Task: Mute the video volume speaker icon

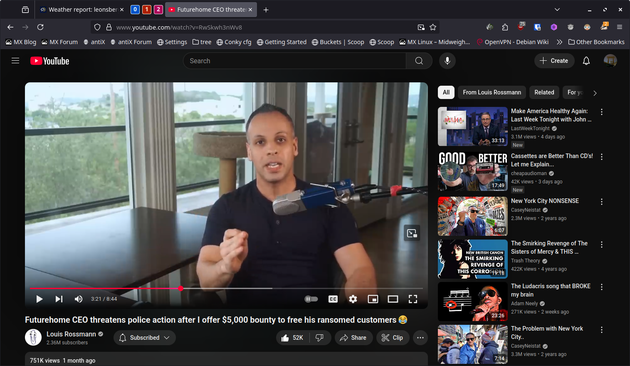Action: tap(79, 299)
